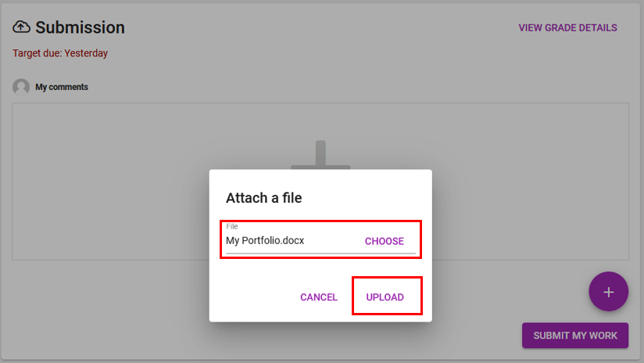Image resolution: width=644 pixels, height=363 pixels.
Task: Click the My comments label
Action: coord(62,87)
